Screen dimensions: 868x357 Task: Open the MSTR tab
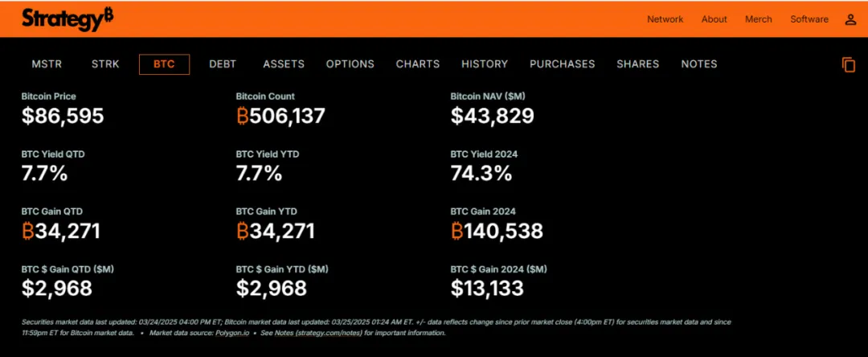[x=47, y=64]
